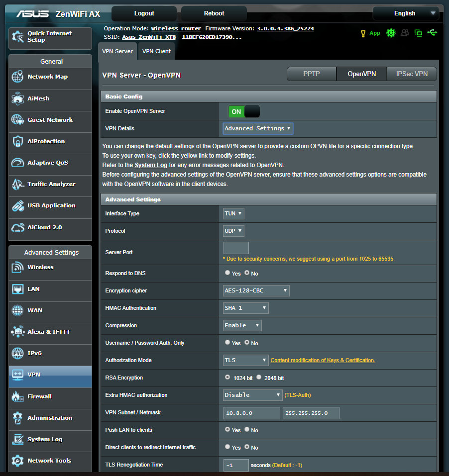Open the Compression dropdown

[x=242, y=325]
